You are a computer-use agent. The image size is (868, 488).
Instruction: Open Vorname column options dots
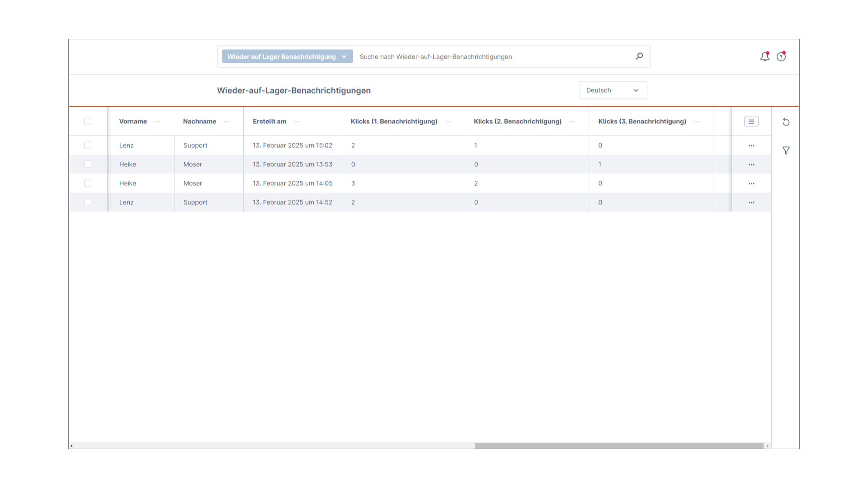point(157,122)
